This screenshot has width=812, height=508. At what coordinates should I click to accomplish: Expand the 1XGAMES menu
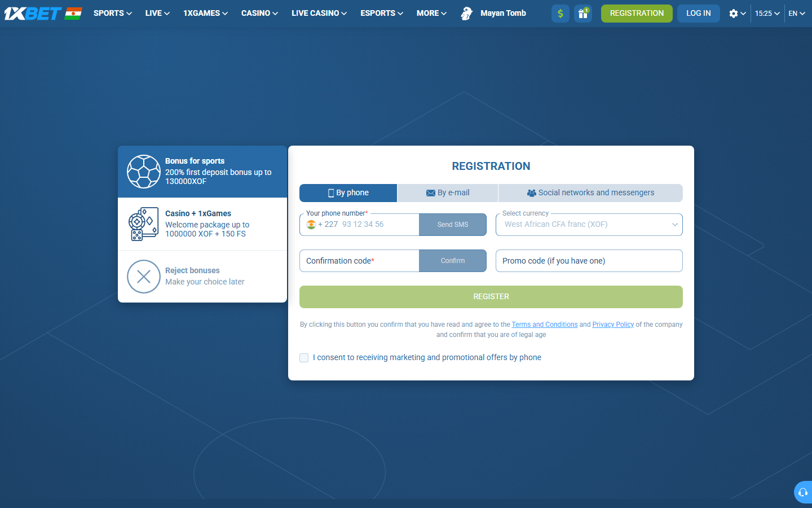coord(205,13)
